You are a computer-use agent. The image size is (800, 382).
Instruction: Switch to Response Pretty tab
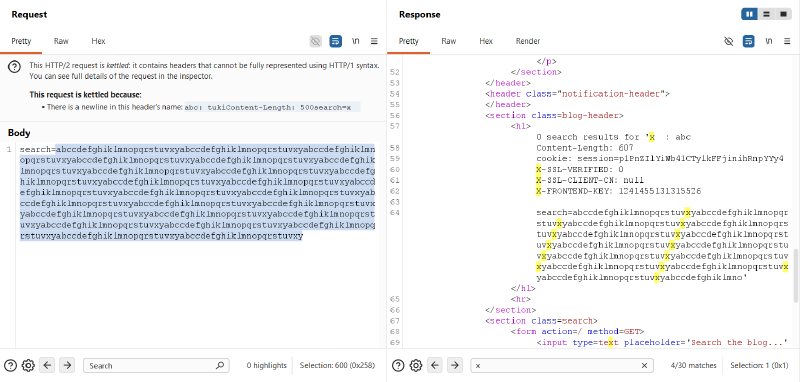pos(408,41)
